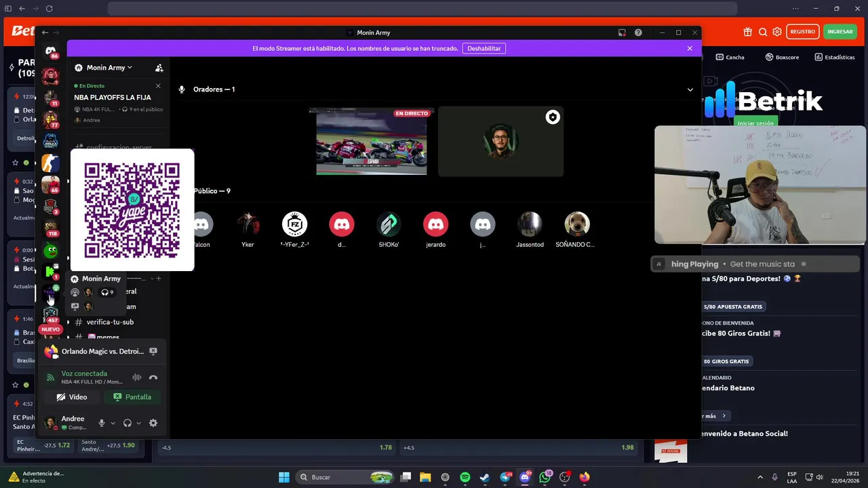
Task: Click REGISTRO button on Betano page
Action: click(x=802, y=32)
